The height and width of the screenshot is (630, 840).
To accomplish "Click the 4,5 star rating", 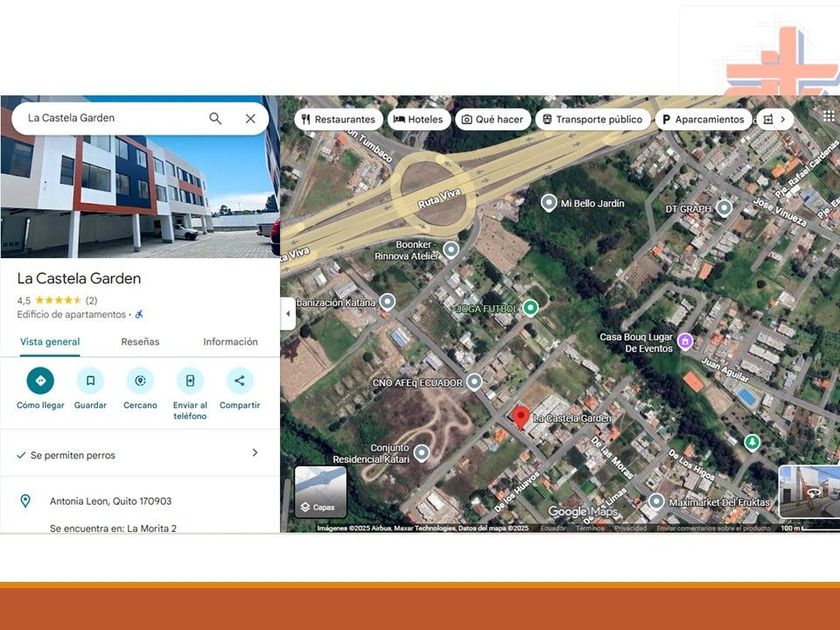I will click(x=49, y=300).
